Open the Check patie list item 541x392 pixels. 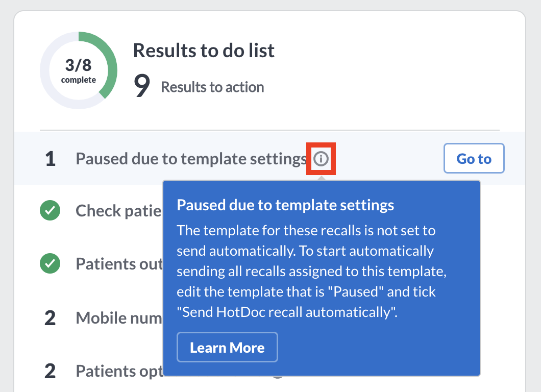coord(118,210)
